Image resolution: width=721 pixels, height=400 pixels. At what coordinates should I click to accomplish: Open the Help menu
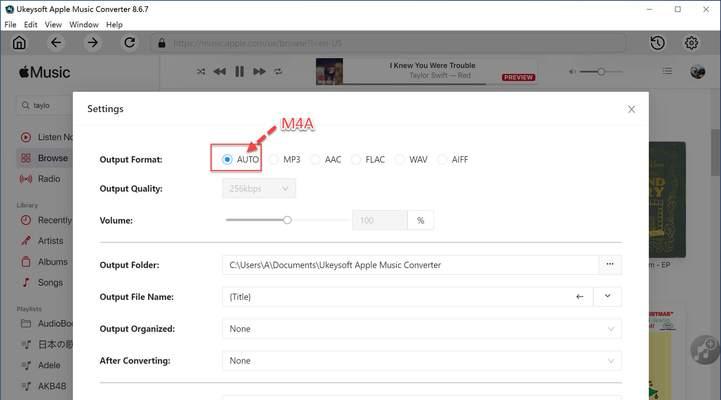[x=114, y=24]
